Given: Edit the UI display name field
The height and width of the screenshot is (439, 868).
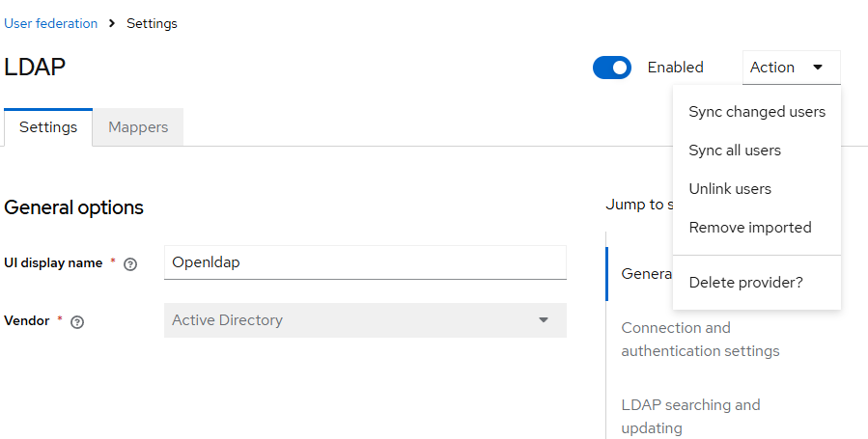Looking at the screenshot, I should click(365, 262).
